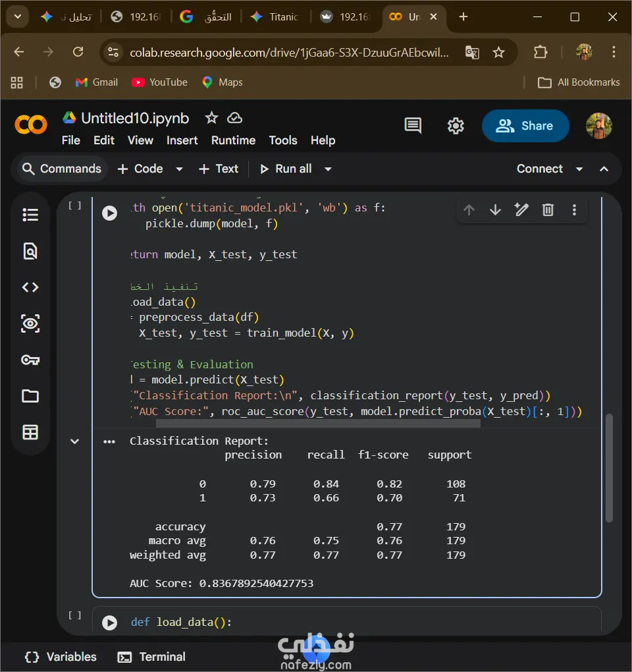The height and width of the screenshot is (672, 632).
Task: Add a new Text cell
Action: click(219, 169)
